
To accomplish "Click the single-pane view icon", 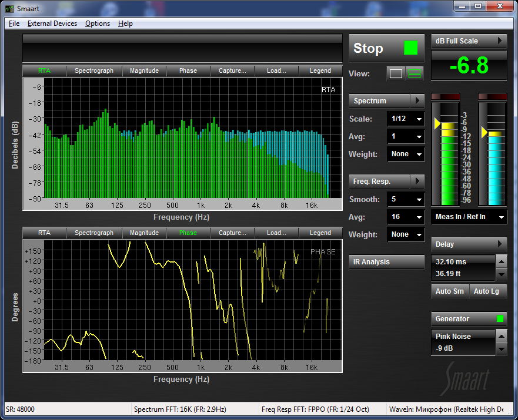I will (396, 74).
